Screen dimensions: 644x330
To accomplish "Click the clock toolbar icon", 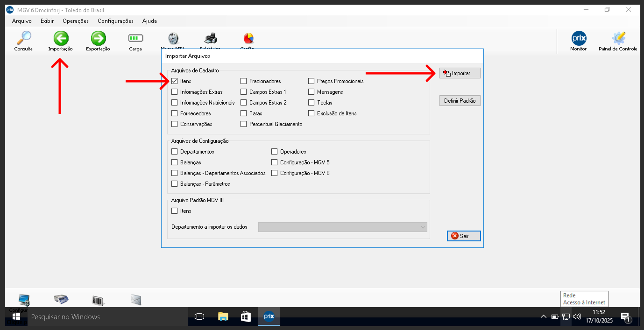I will pos(173,39).
